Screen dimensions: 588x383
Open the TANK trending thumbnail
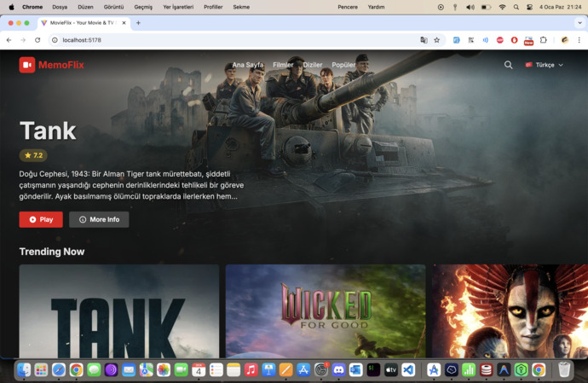(x=119, y=311)
